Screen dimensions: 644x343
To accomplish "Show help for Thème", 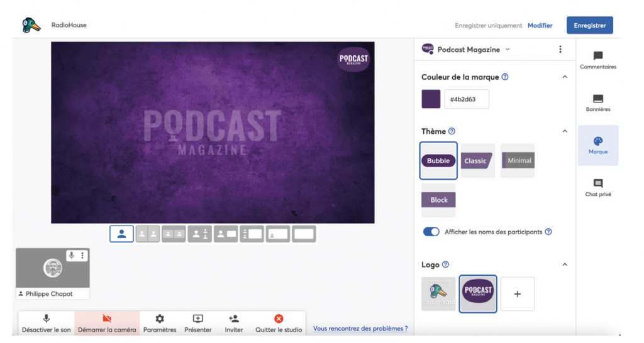I will (452, 131).
